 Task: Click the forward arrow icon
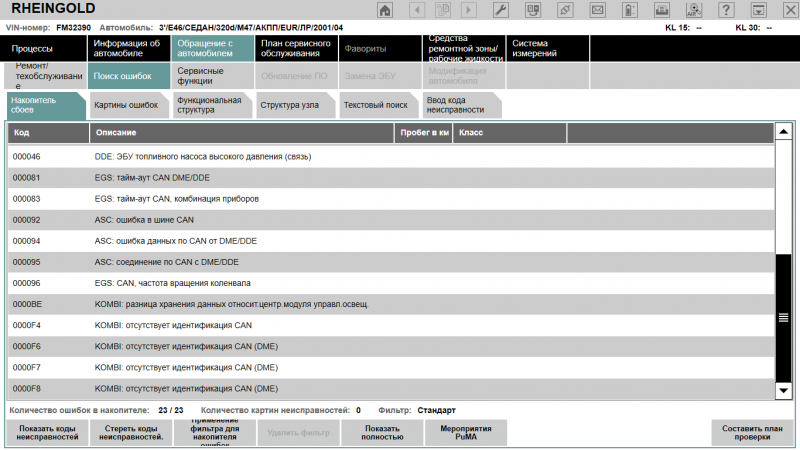(468, 10)
